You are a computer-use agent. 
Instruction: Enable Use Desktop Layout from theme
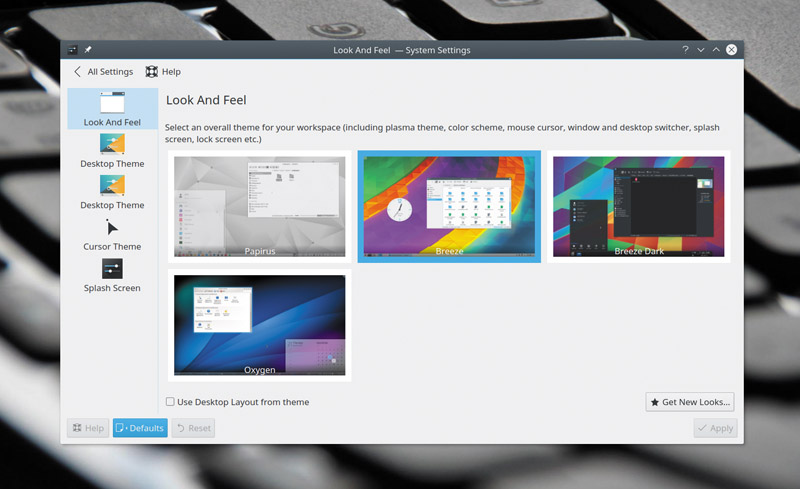coord(170,402)
